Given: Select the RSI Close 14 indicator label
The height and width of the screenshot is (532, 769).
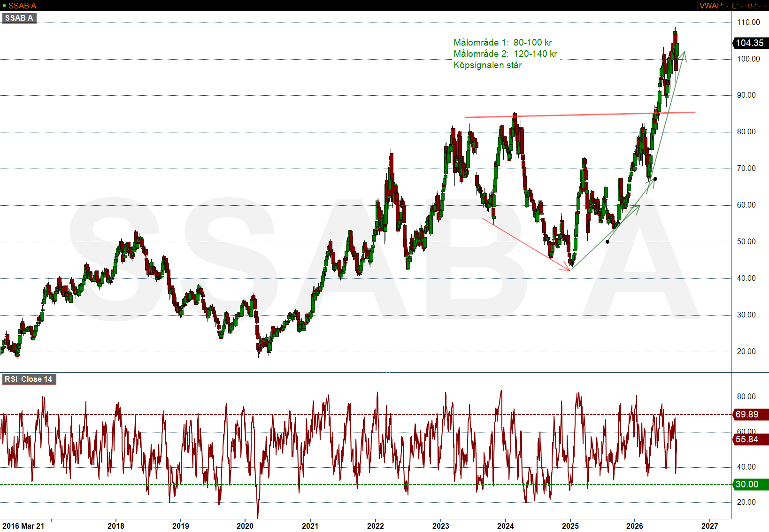Looking at the screenshot, I should coord(29,379).
